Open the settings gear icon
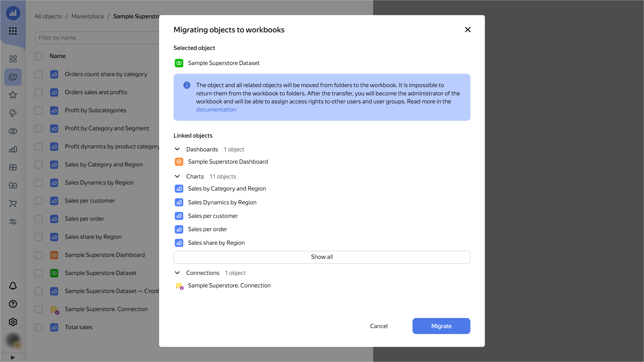Image resolution: width=644 pixels, height=362 pixels. 13,322
